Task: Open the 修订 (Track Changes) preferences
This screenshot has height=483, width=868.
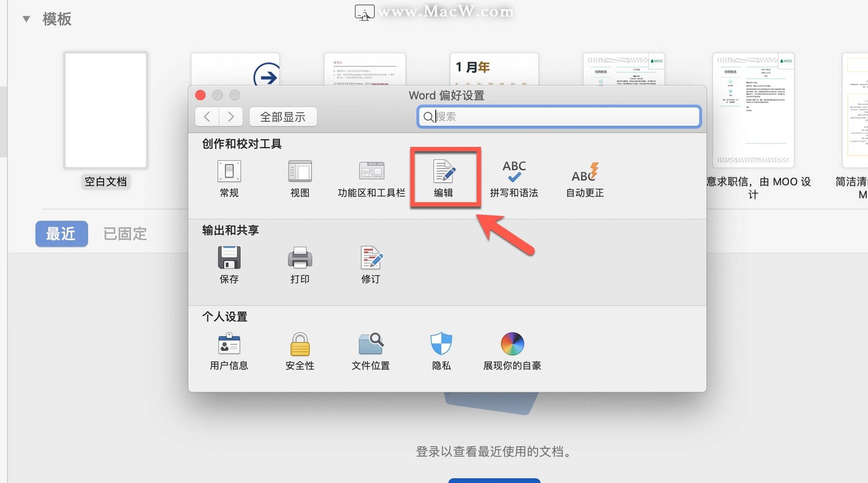Action: pyautogui.click(x=371, y=264)
